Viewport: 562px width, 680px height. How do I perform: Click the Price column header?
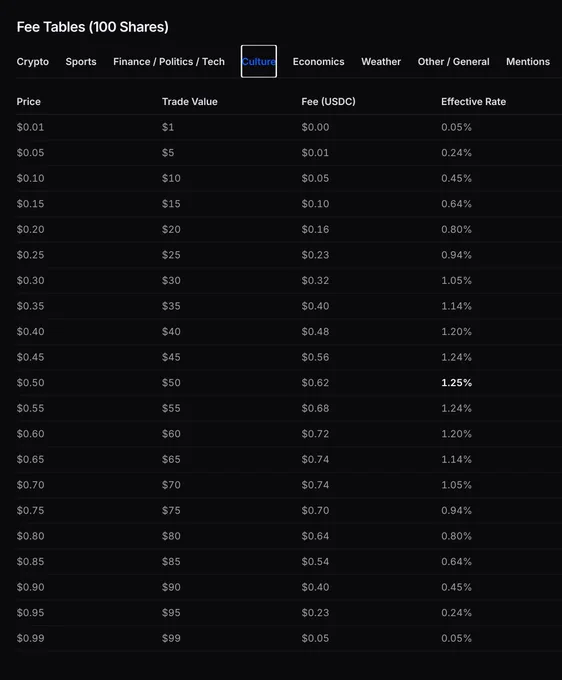pos(29,101)
